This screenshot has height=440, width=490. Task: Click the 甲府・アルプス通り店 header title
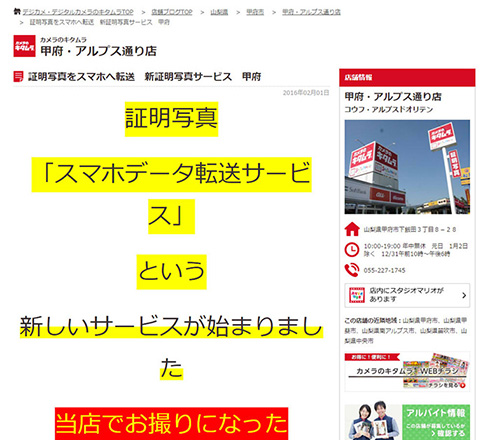[98, 51]
